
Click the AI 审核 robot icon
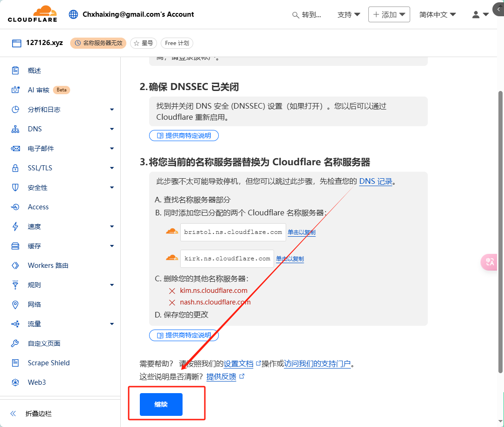point(15,90)
